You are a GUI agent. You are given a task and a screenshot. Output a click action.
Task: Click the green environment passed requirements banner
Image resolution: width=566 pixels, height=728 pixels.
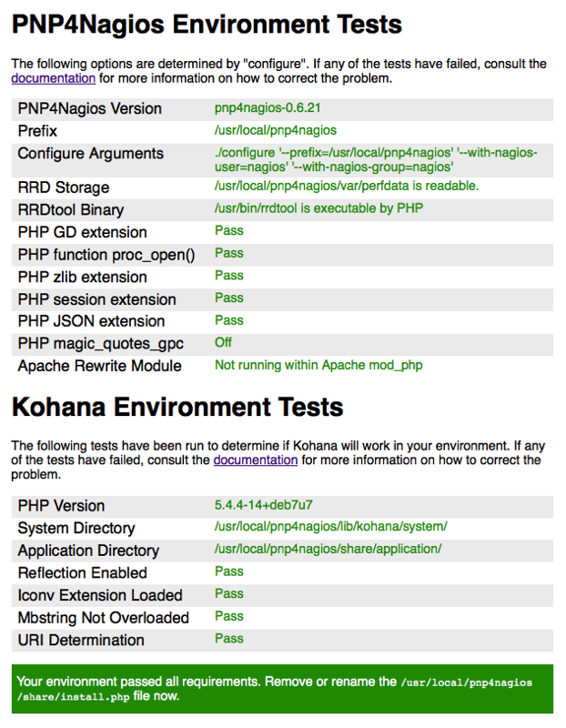pos(282,689)
